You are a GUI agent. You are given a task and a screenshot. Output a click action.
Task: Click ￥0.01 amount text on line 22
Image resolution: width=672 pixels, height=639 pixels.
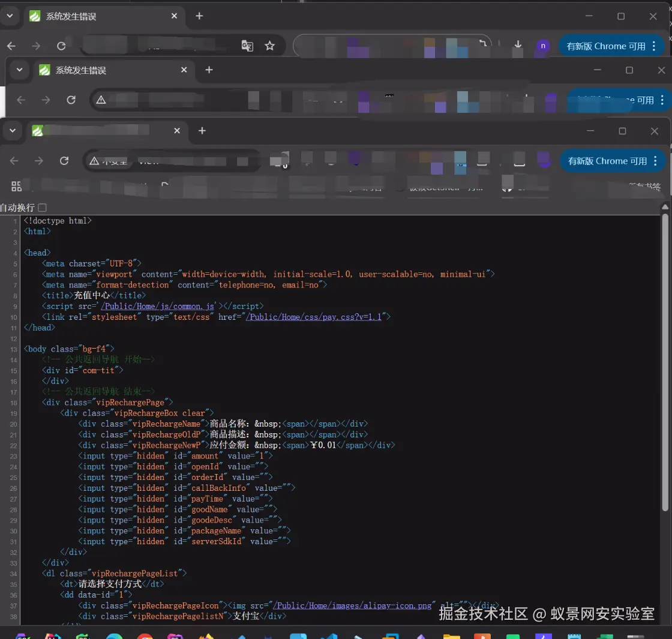click(323, 445)
